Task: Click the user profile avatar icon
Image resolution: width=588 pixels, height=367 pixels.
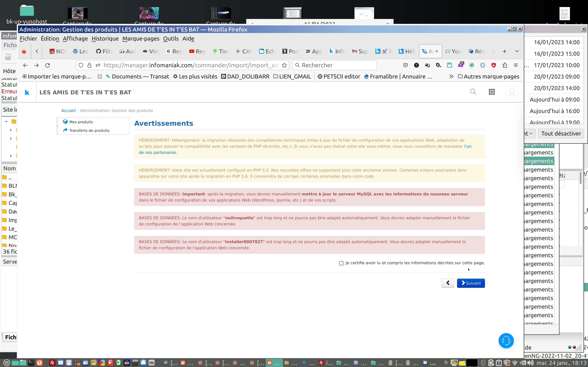Action: tap(512, 92)
